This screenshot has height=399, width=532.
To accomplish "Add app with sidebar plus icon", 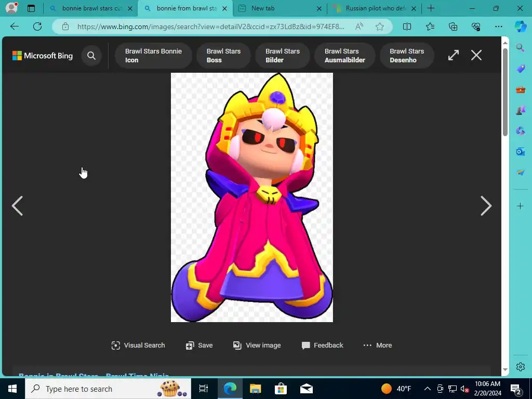I will tap(520, 206).
